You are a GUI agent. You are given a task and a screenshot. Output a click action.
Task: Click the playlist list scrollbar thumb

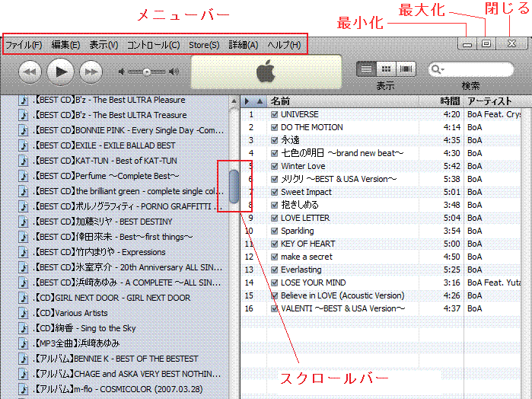click(234, 187)
